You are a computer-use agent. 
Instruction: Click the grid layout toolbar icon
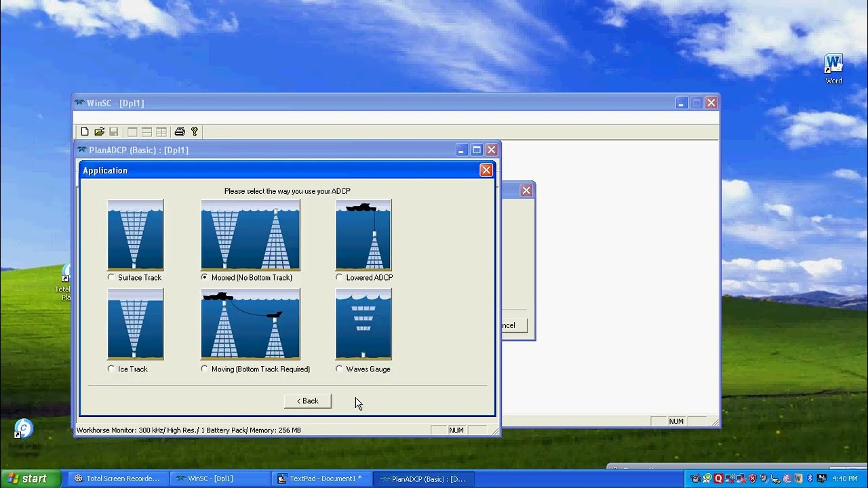161,131
